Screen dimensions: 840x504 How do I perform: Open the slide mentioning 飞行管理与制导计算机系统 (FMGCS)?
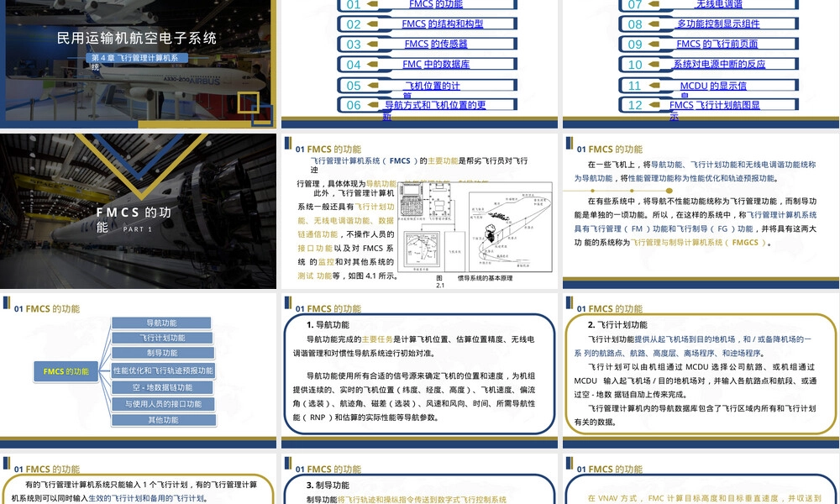click(701, 211)
